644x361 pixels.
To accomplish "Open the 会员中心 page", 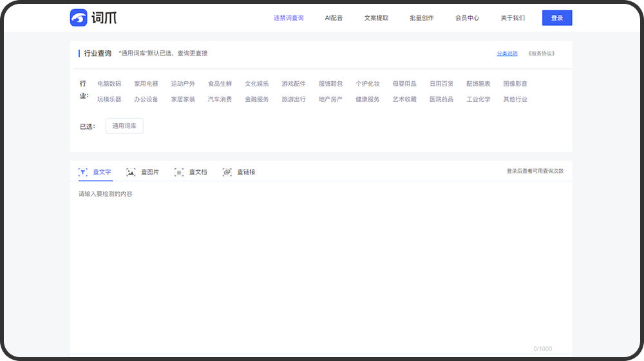I will (x=467, y=18).
